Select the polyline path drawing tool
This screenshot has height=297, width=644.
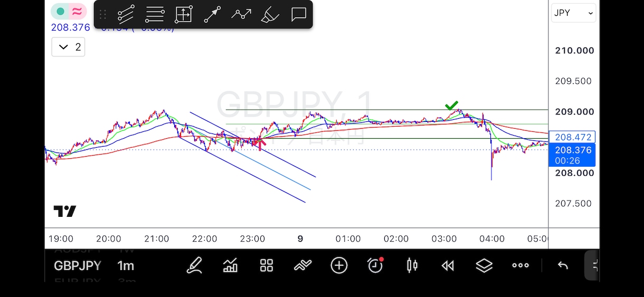[241, 14]
